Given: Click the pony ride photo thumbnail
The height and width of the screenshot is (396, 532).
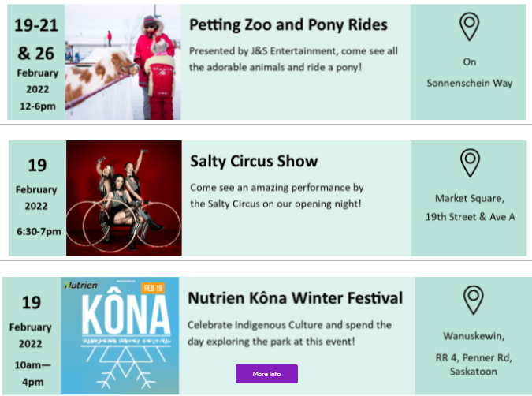Looking at the screenshot, I should 123,62.
